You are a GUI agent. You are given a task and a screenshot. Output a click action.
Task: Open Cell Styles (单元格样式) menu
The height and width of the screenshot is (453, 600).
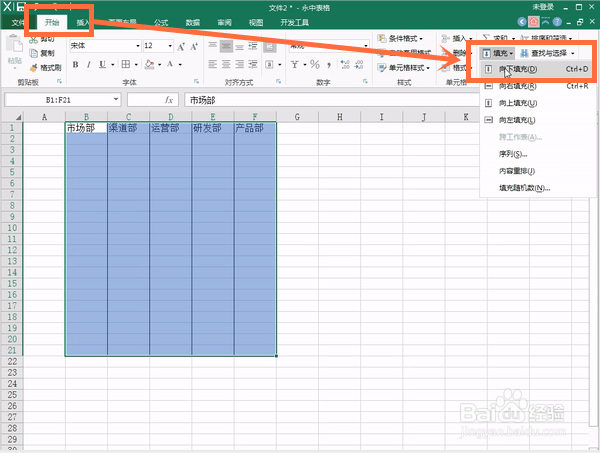(x=403, y=68)
